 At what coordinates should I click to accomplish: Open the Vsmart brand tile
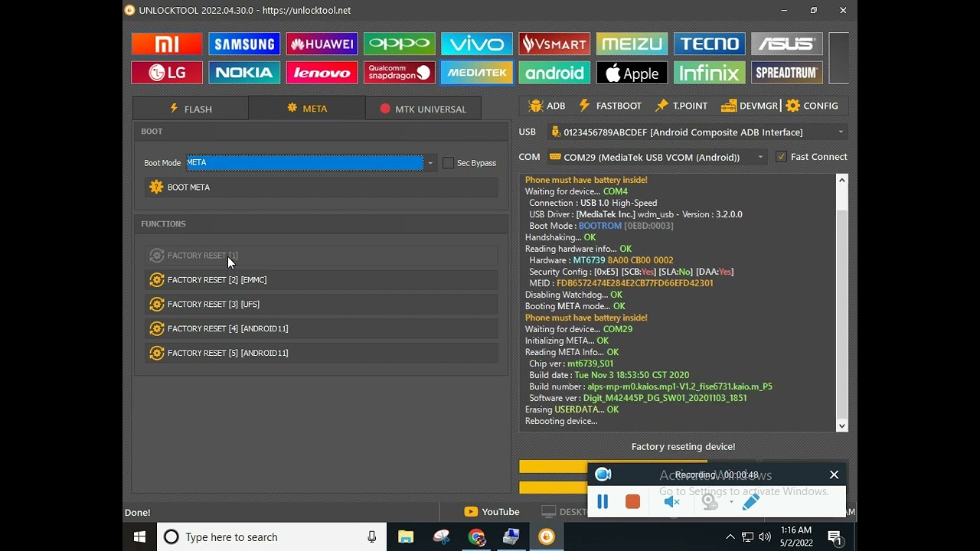554,44
